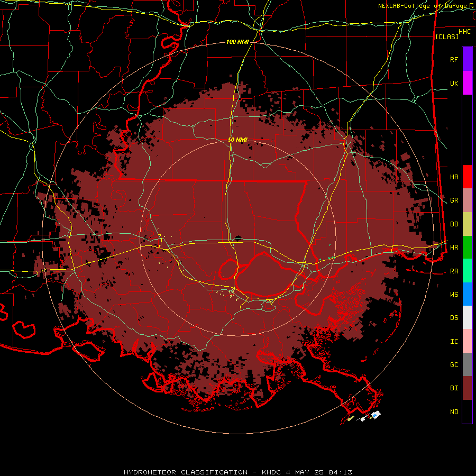476x476 pixels.
Task: Click the small black radar site hole
Action: click(237, 239)
